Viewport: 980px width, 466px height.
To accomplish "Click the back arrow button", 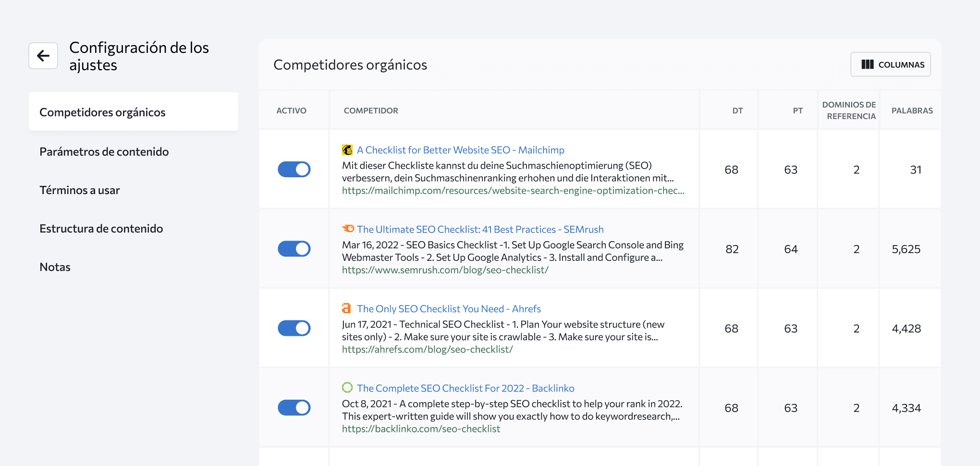I will click(43, 56).
